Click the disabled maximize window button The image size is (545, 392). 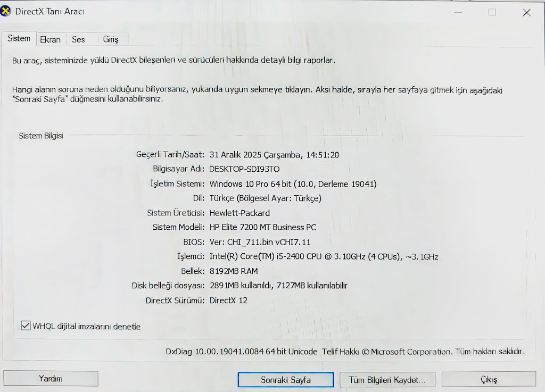pos(492,13)
